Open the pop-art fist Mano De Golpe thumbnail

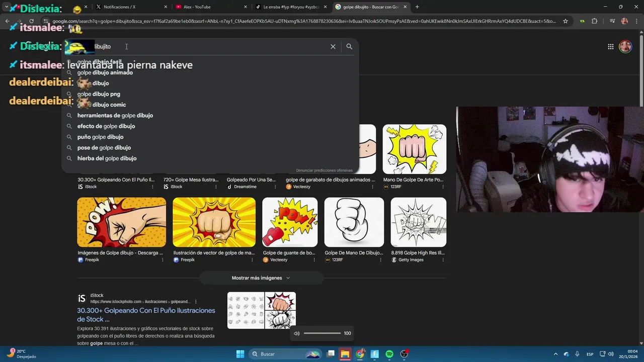click(415, 149)
